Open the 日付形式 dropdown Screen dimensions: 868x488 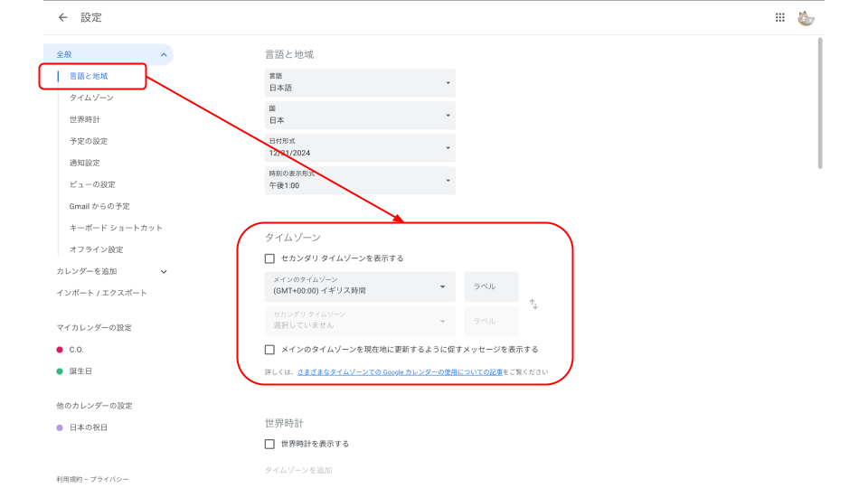click(x=360, y=148)
